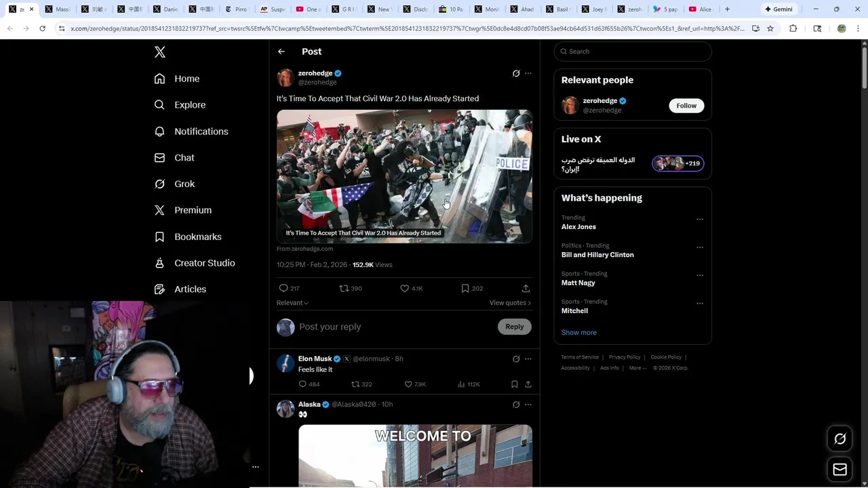This screenshot has height=488, width=868.
Task: Open the WELCOME TO video in Alaska's reply
Action: pos(415,455)
